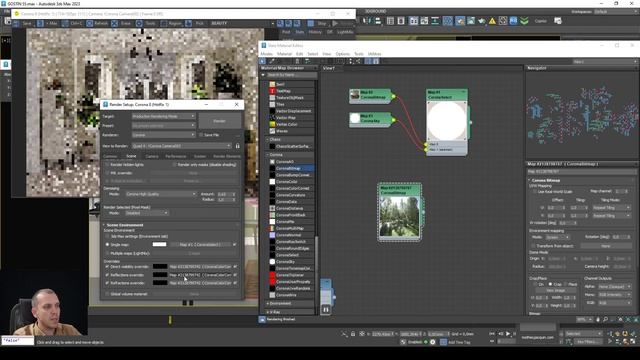This screenshot has width=640, height=360.
Task: Click the Rendering finished status icon
Action: [262, 320]
